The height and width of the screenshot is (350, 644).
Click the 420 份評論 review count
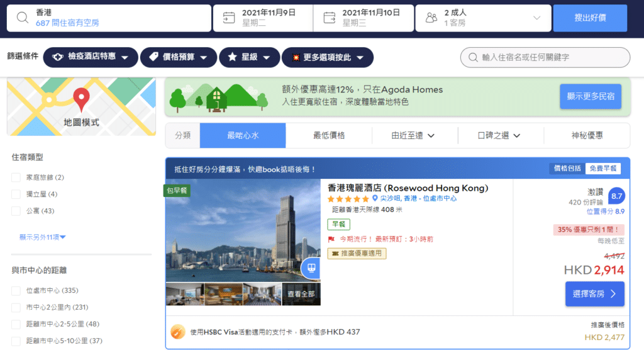(x=586, y=202)
